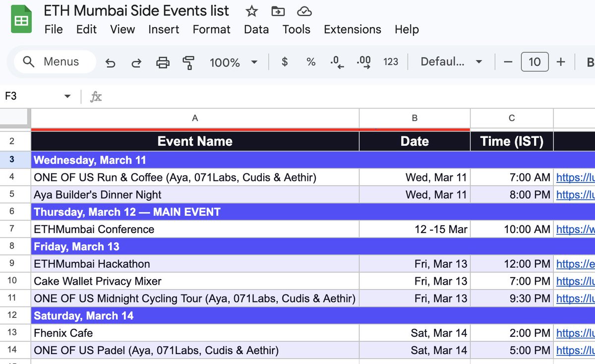
Task: Click the redo arrow icon
Action: pos(136,62)
